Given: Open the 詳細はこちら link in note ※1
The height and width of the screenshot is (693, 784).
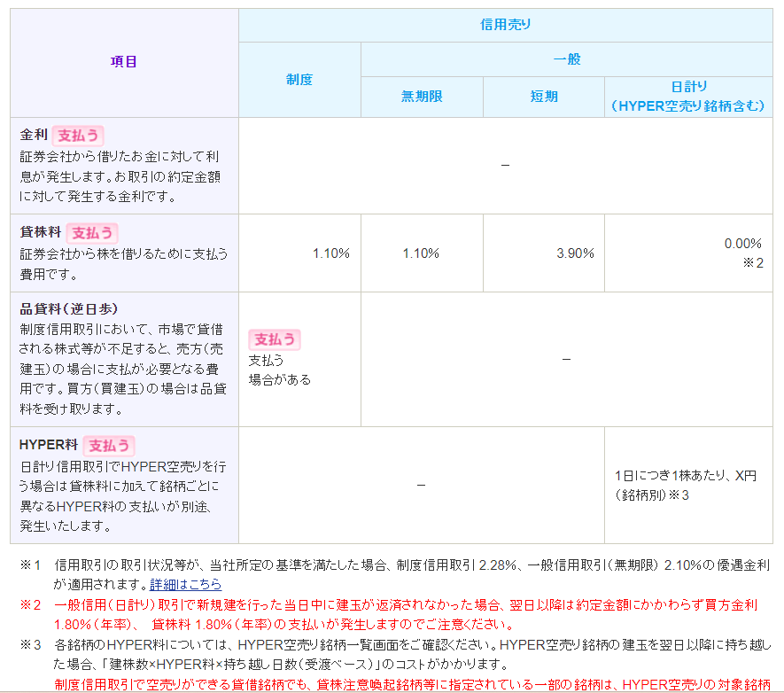Looking at the screenshot, I should tap(185, 584).
